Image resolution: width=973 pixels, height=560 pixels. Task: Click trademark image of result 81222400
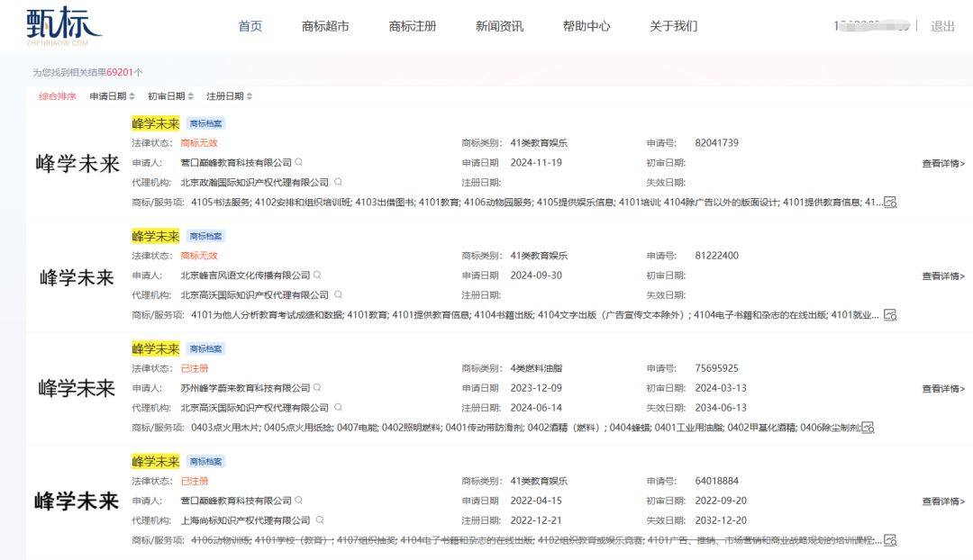pyautogui.click(x=77, y=277)
